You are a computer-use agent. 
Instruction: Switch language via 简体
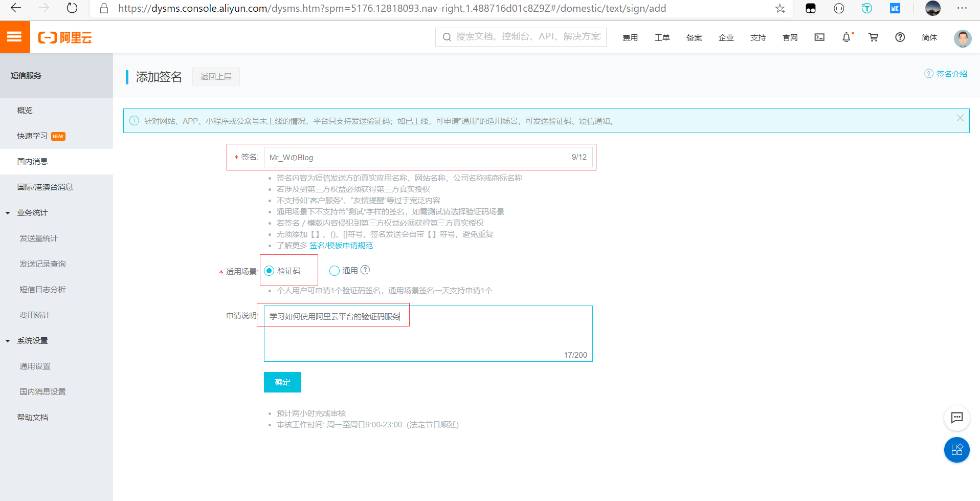coord(929,37)
